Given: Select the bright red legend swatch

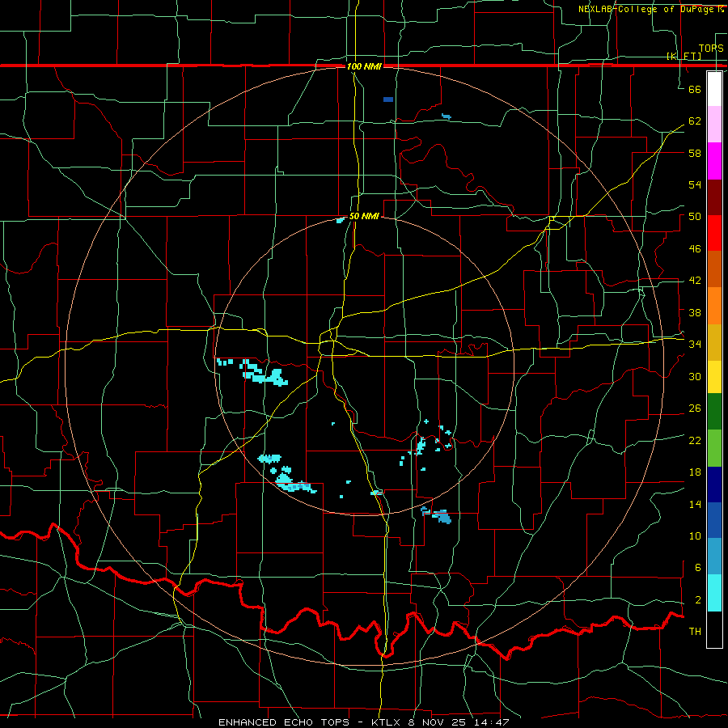Looking at the screenshot, I should (714, 233).
